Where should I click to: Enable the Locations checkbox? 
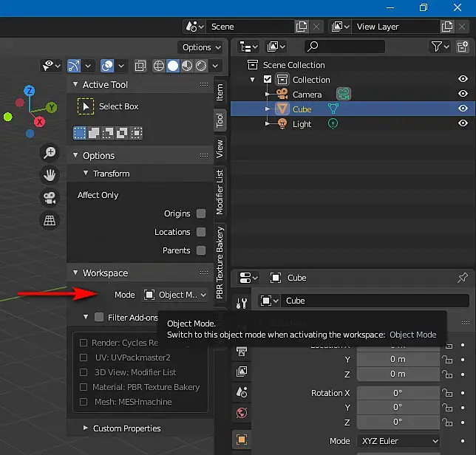pos(200,232)
